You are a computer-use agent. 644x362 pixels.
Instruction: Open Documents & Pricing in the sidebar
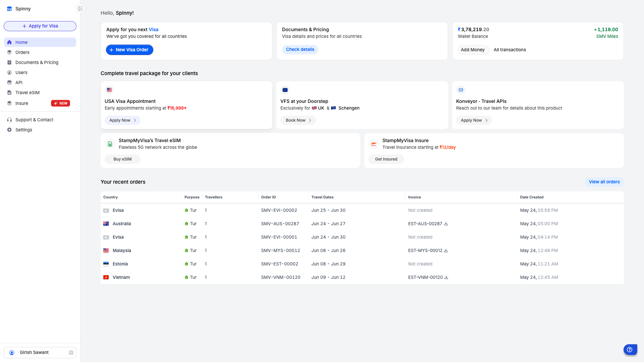tap(37, 62)
